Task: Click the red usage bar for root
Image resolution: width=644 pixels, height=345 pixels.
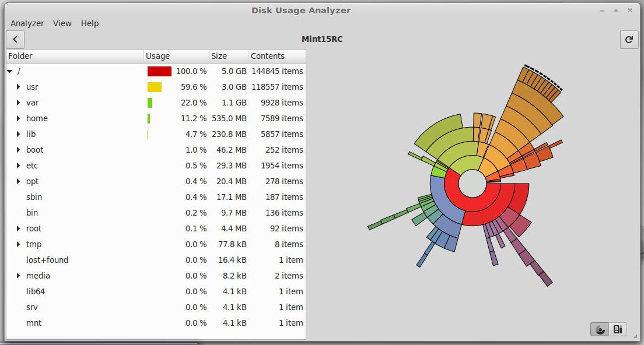Action: [159, 71]
